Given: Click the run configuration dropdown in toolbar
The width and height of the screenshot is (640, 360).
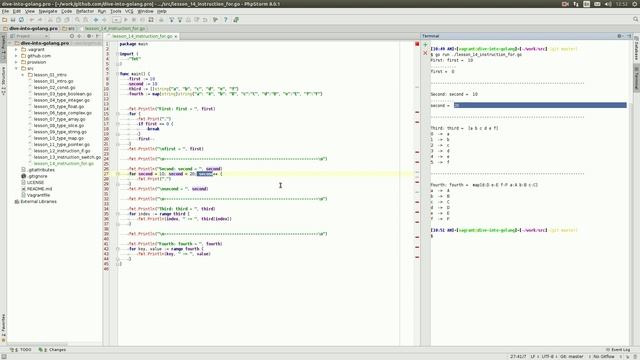Looking at the screenshot, I should 116,20.
